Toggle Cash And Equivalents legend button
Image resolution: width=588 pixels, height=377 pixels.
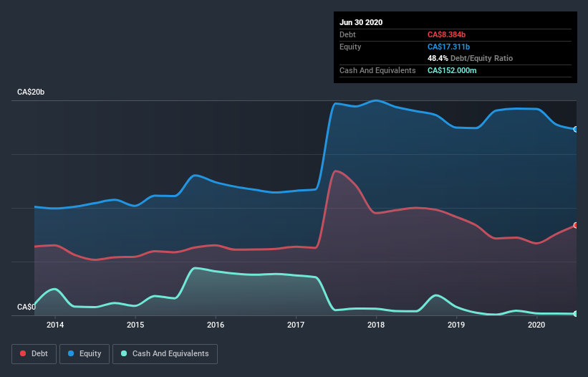[165, 354]
